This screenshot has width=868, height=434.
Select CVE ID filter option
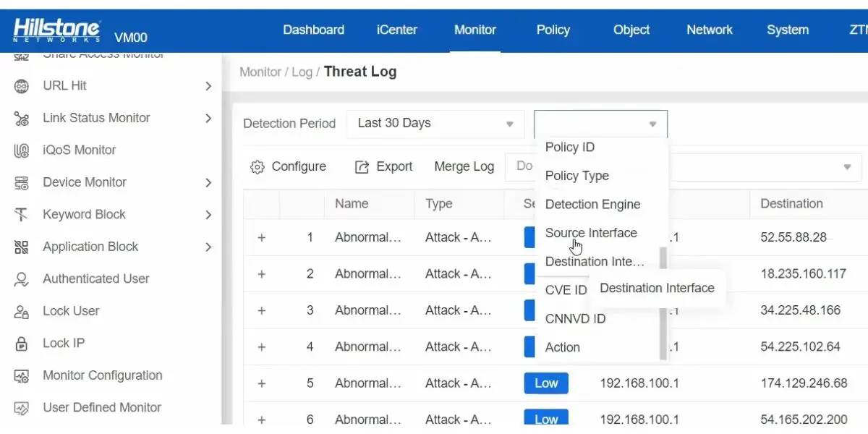[566, 290]
